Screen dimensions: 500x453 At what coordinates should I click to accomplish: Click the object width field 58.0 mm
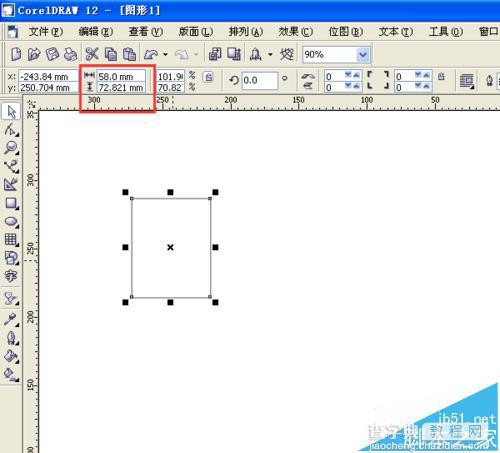coord(121,76)
